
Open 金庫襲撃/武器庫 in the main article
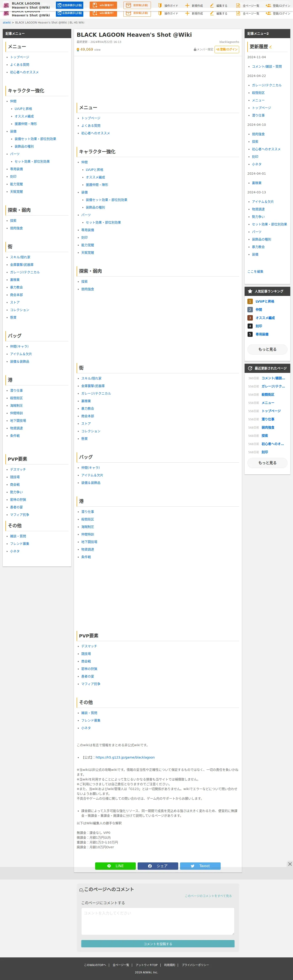[x=93, y=386]
